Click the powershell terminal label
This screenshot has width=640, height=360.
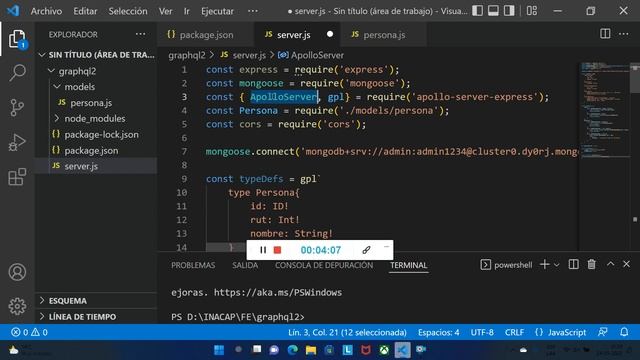tap(506, 265)
